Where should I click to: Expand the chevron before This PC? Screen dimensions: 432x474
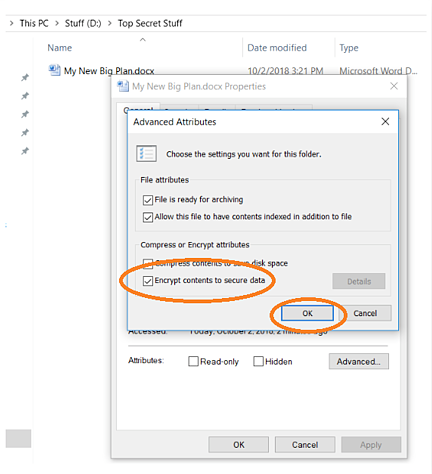(x=12, y=23)
